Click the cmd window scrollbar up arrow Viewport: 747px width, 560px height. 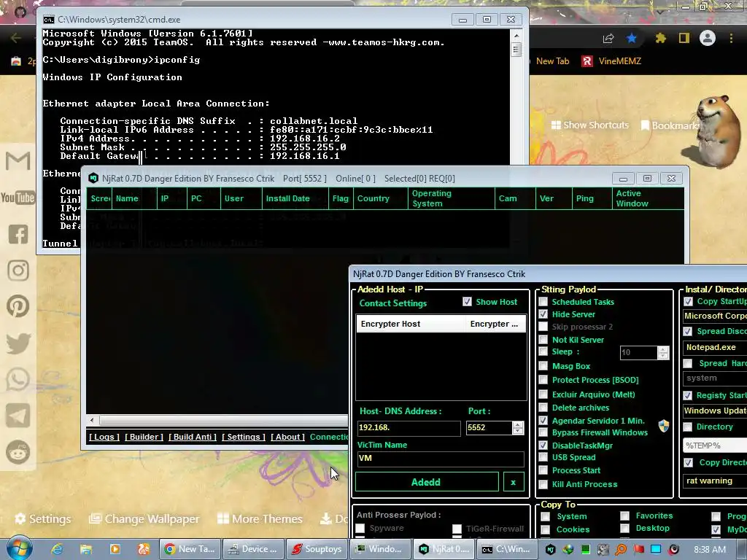(516, 36)
